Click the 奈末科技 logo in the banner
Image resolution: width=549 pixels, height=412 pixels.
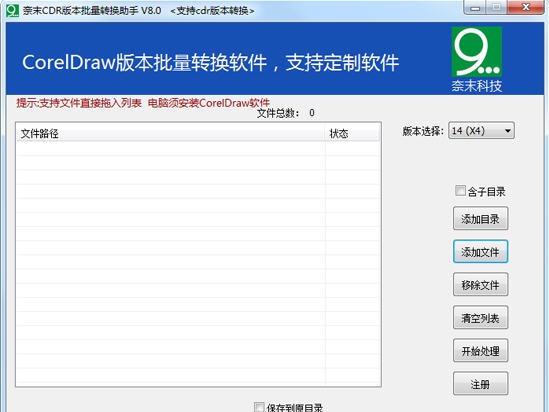pyautogui.click(x=477, y=60)
